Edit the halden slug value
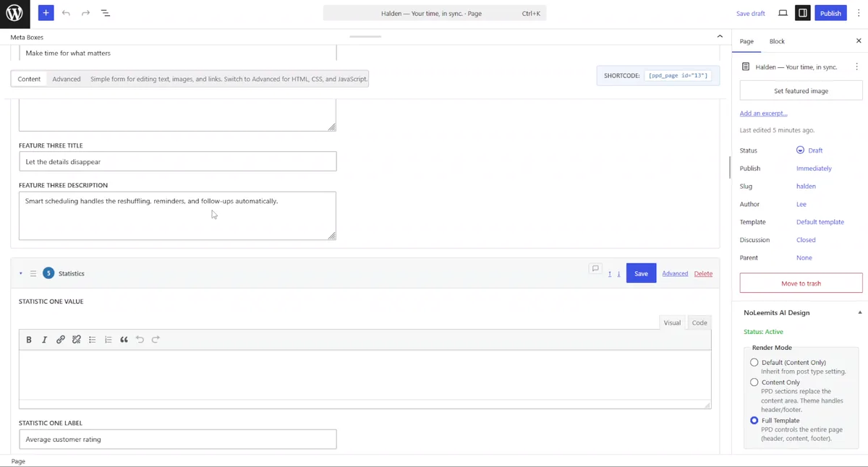Screen dimensions: 868x467 pyautogui.click(x=806, y=187)
